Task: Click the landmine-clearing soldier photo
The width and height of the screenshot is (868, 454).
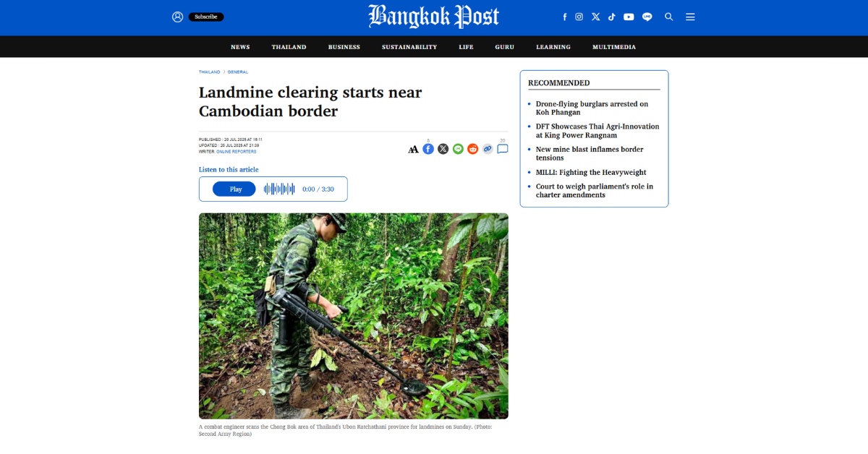Action: click(354, 316)
